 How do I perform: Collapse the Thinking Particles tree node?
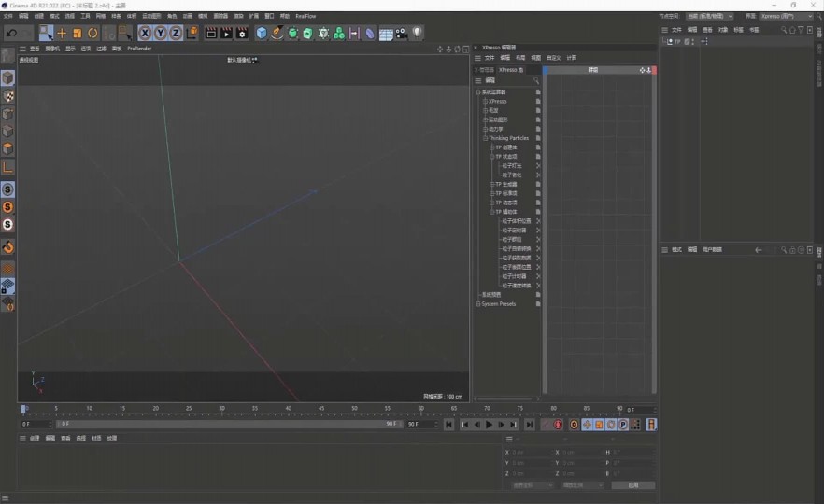(485, 138)
